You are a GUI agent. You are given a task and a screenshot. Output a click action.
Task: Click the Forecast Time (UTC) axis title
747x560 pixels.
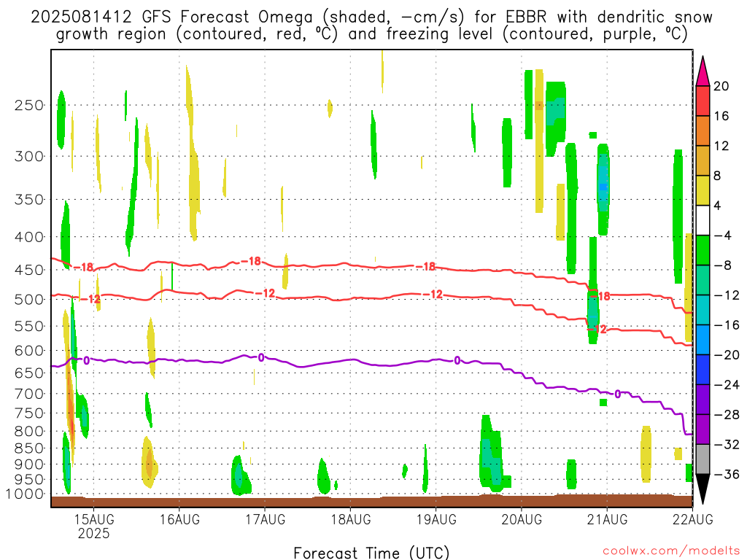click(x=371, y=553)
